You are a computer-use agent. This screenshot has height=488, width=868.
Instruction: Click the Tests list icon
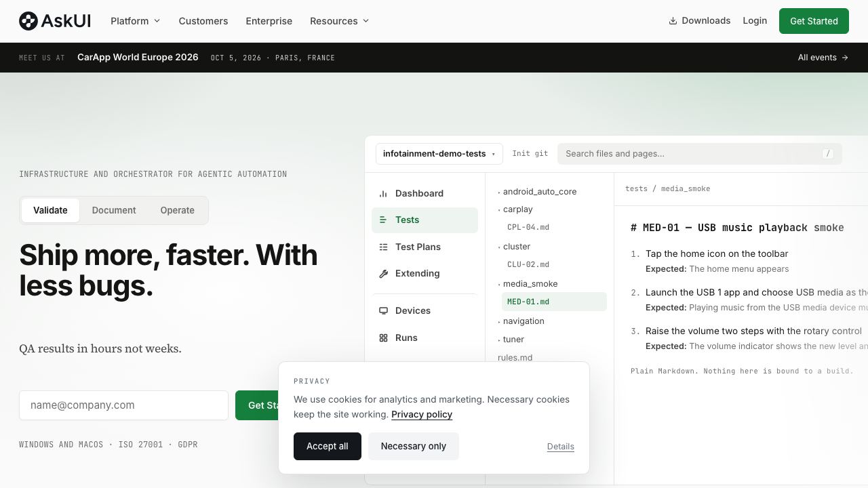383,220
